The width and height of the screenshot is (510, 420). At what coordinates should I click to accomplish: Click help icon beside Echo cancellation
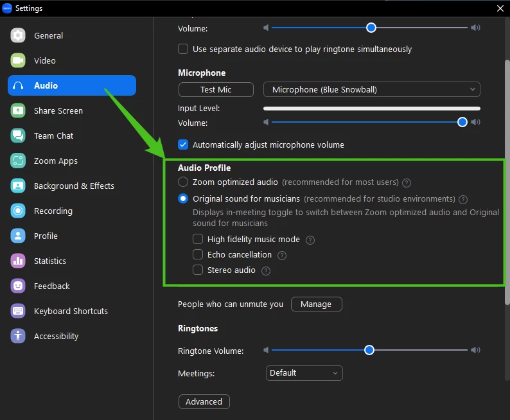point(282,256)
